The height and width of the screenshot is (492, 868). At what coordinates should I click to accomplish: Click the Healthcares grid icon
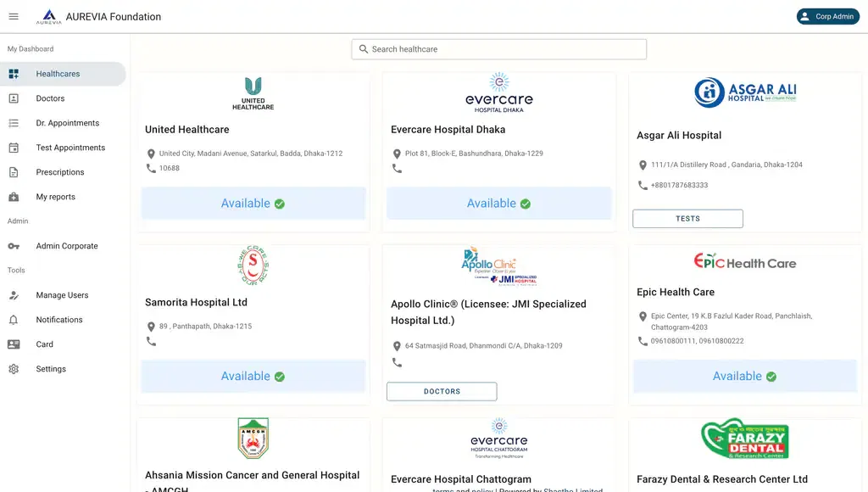pos(14,74)
